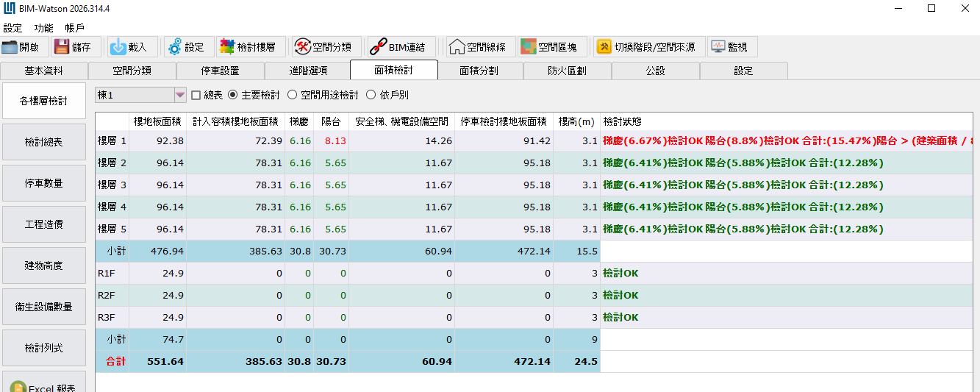Click the 梯廳 column header

299,121
